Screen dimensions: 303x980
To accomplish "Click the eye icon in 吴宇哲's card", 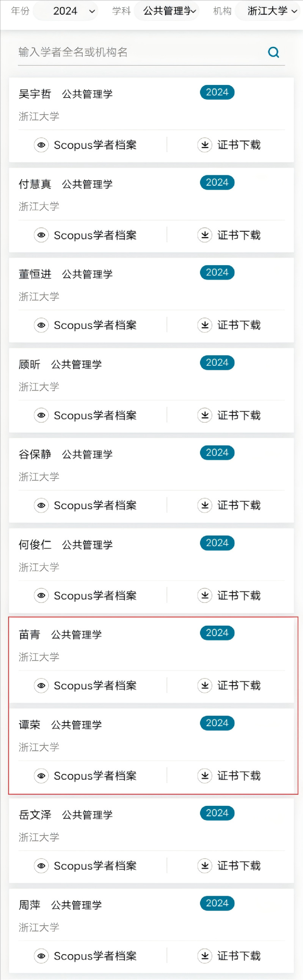I will click(x=41, y=145).
